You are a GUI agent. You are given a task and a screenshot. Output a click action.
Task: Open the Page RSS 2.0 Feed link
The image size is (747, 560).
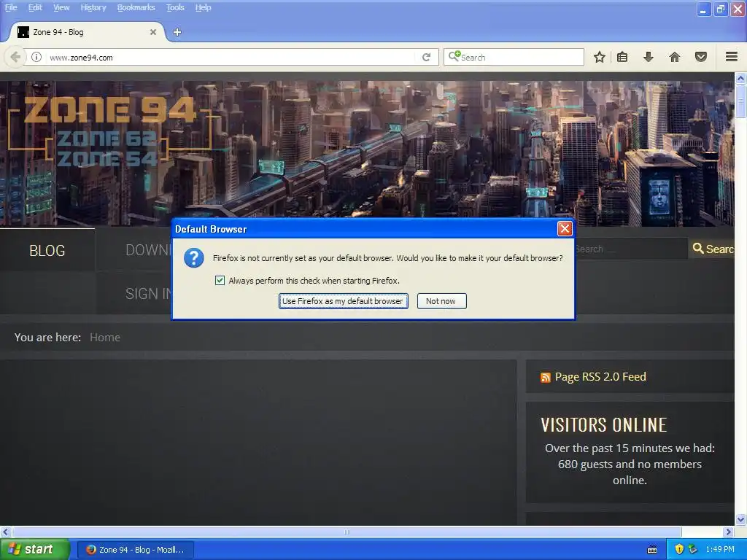click(x=600, y=377)
